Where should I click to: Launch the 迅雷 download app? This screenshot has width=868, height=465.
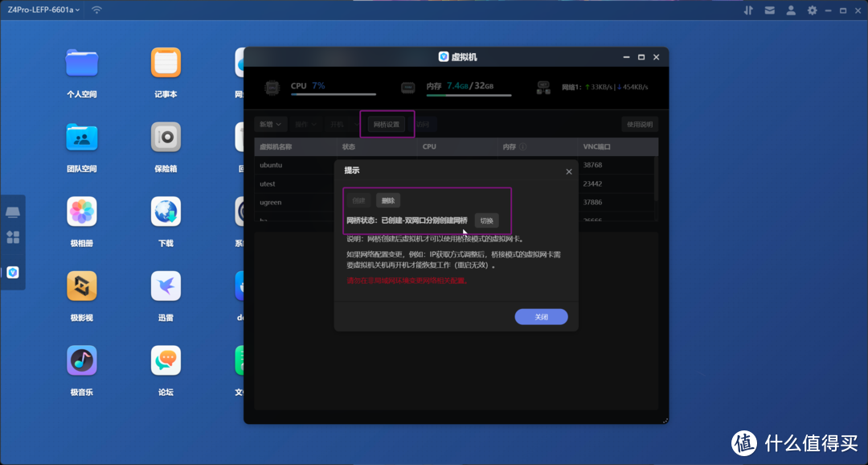coord(166,286)
